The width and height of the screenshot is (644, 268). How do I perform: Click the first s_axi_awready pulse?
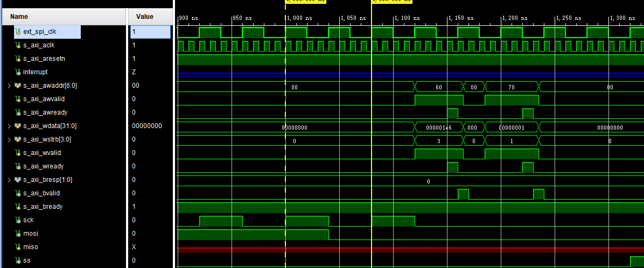click(453, 113)
